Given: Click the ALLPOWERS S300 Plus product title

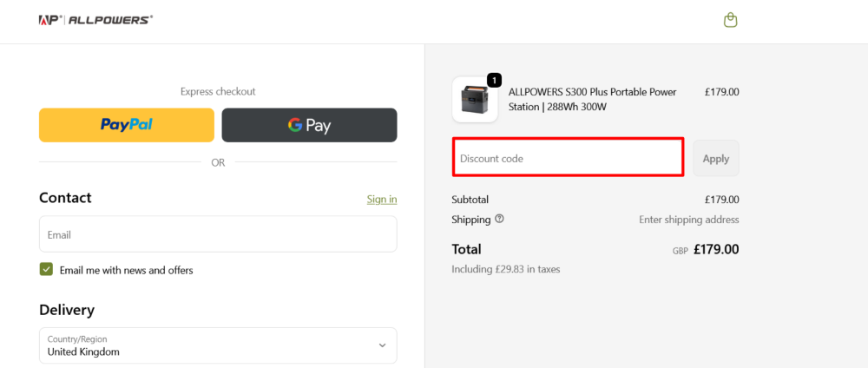Looking at the screenshot, I should click(592, 100).
